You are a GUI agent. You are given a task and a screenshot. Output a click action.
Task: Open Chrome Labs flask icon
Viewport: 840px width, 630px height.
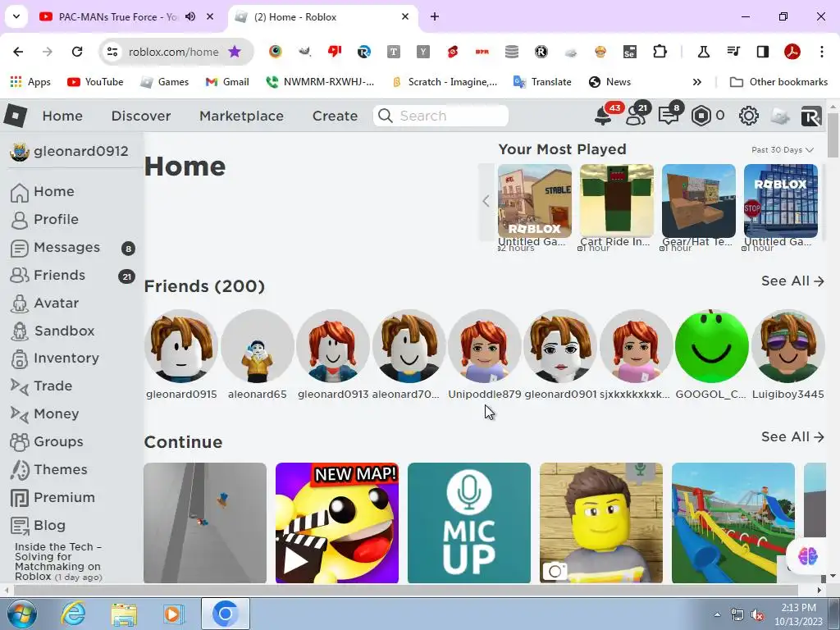click(x=703, y=52)
